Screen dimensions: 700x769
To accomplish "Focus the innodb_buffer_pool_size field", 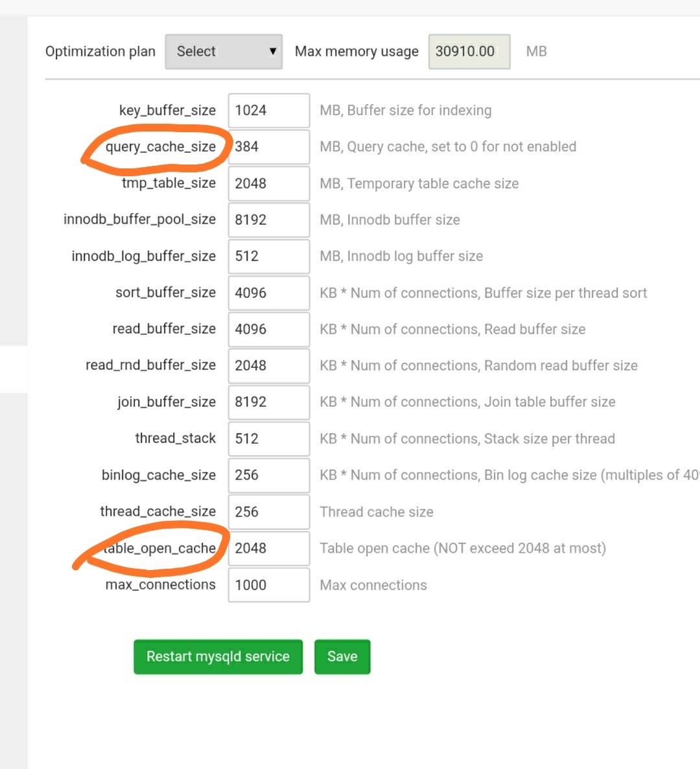I will [268, 220].
